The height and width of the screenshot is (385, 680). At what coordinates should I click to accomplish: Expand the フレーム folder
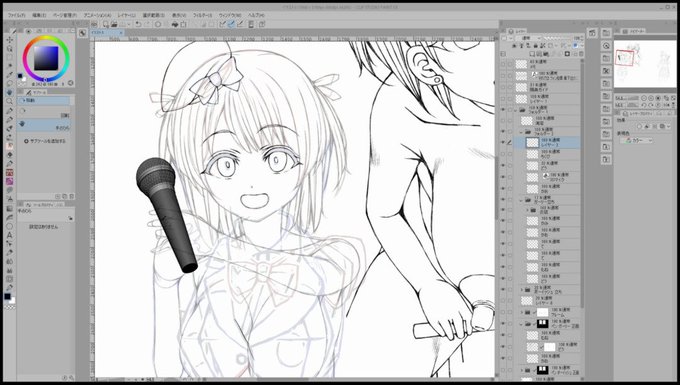[522, 312]
